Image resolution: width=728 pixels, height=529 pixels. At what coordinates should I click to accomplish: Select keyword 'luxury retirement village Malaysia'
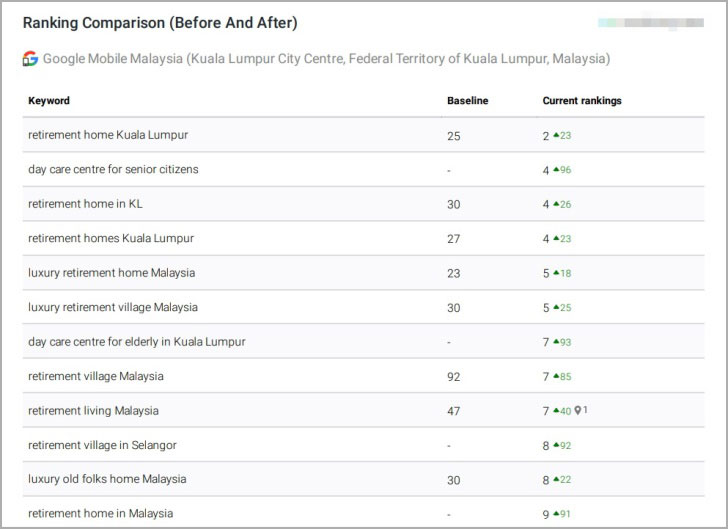(x=113, y=307)
